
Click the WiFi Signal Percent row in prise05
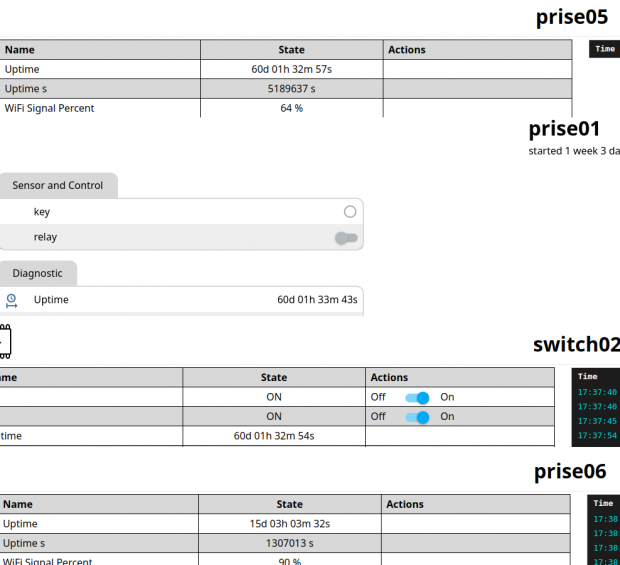(50, 108)
